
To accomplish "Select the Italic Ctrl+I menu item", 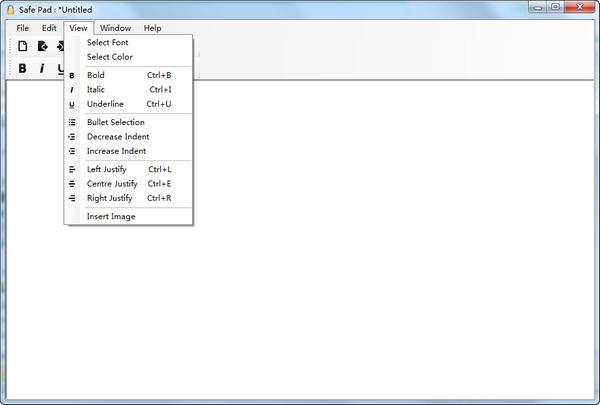I will pyautogui.click(x=129, y=90).
